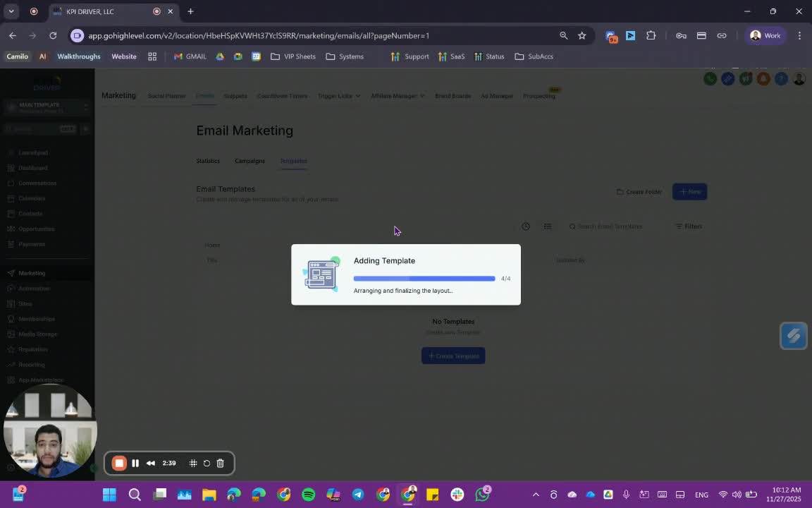Open Reporting in the sidebar
Screen dimensions: 812x508
coord(31,364)
